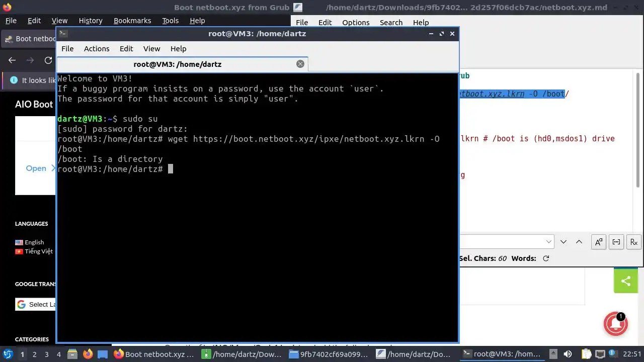The width and height of the screenshot is (644, 362).
Task: Reload the page in Firefox
Action: coord(48,60)
